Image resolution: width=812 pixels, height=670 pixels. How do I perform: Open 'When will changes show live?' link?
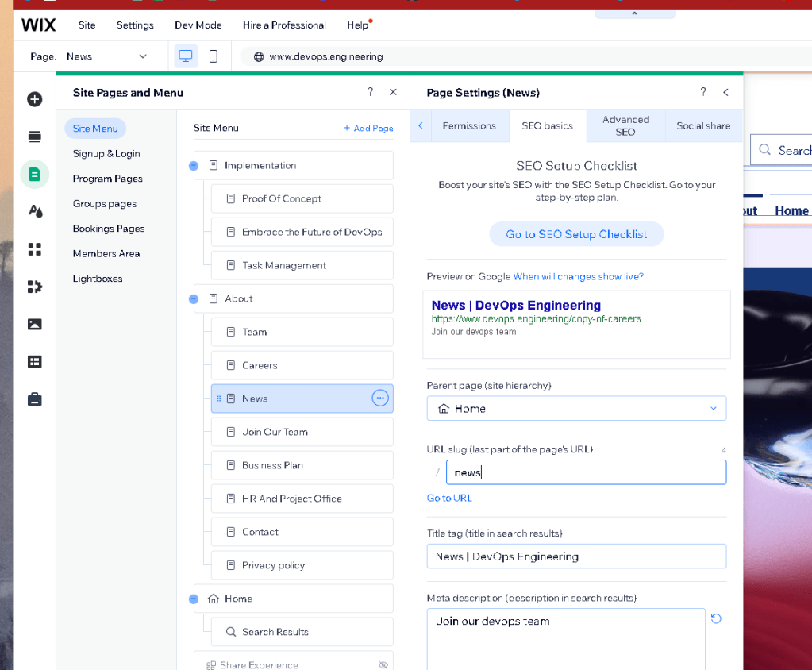coord(578,276)
